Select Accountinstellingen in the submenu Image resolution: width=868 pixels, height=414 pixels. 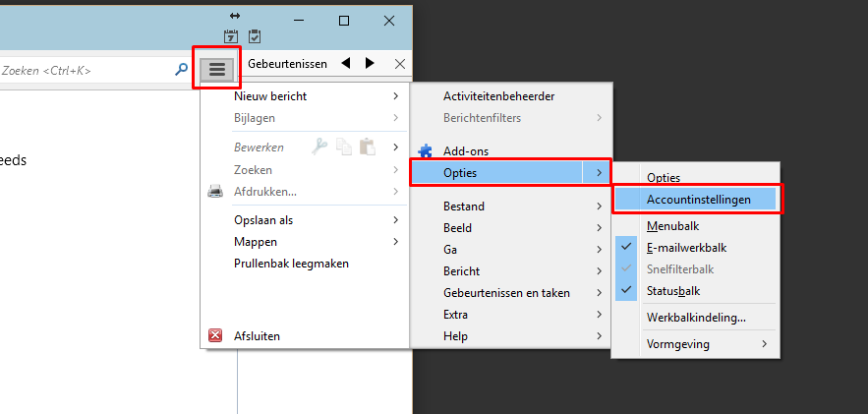[698, 200]
